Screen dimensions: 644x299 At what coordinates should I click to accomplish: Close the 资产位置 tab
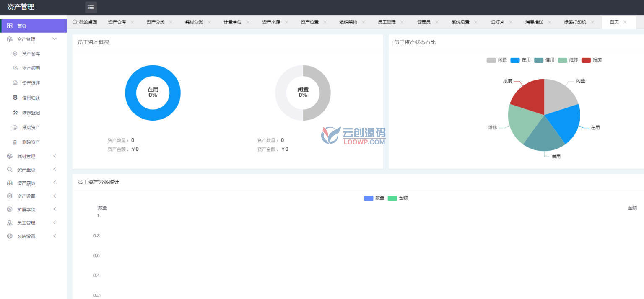[x=325, y=22]
